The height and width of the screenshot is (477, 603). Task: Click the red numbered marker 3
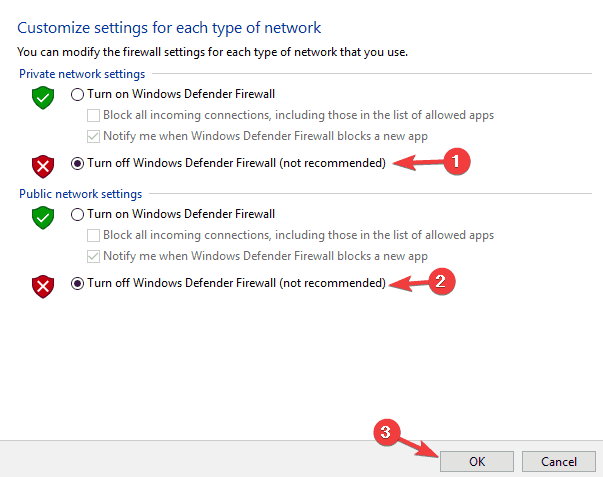[387, 431]
